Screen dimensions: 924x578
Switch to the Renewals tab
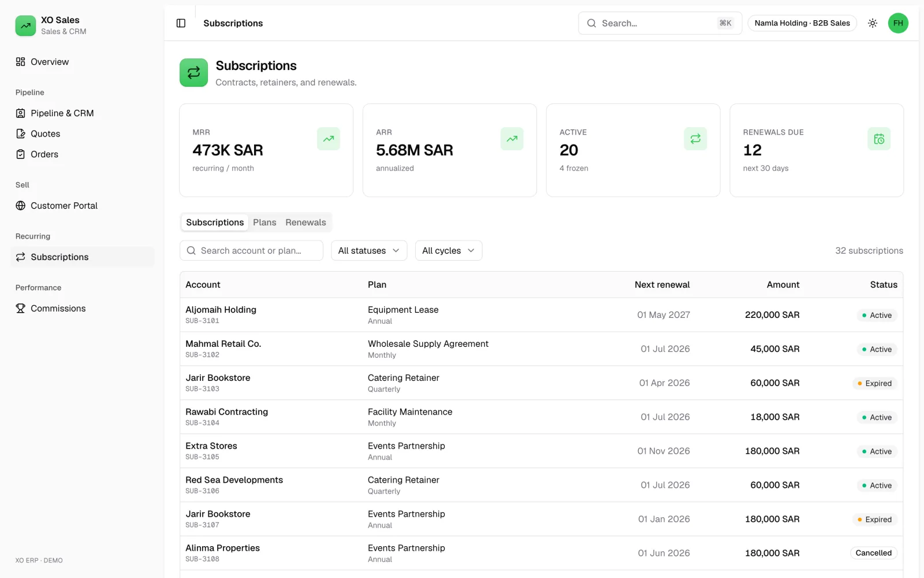click(305, 223)
